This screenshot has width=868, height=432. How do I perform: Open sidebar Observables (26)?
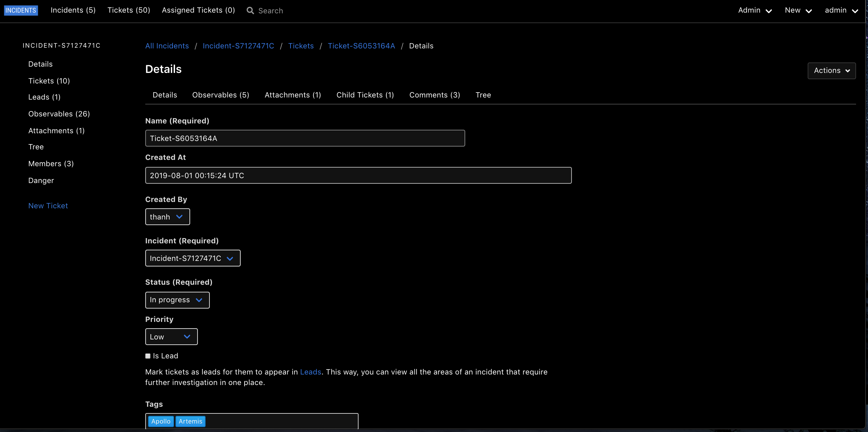(x=59, y=114)
